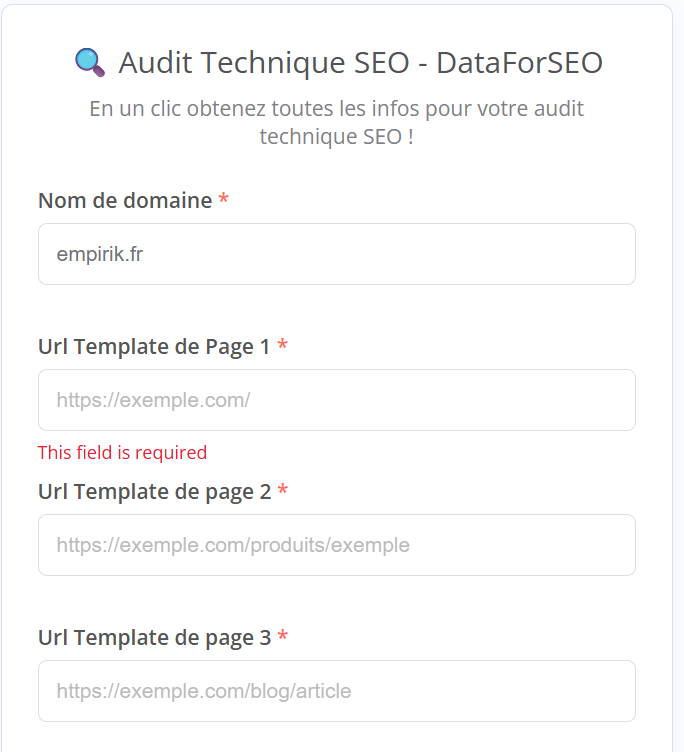The height and width of the screenshot is (752, 684).
Task: Click the 'Url Template de page 2' label
Action: point(154,491)
